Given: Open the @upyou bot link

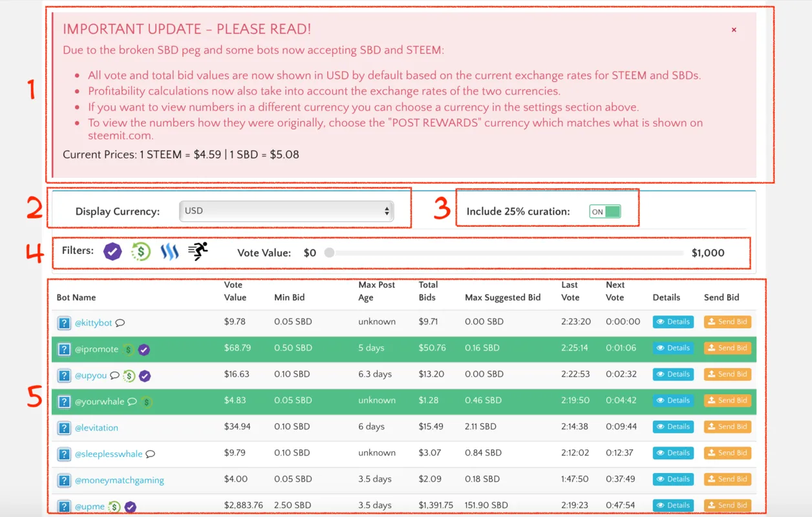Looking at the screenshot, I should pyautogui.click(x=91, y=375).
